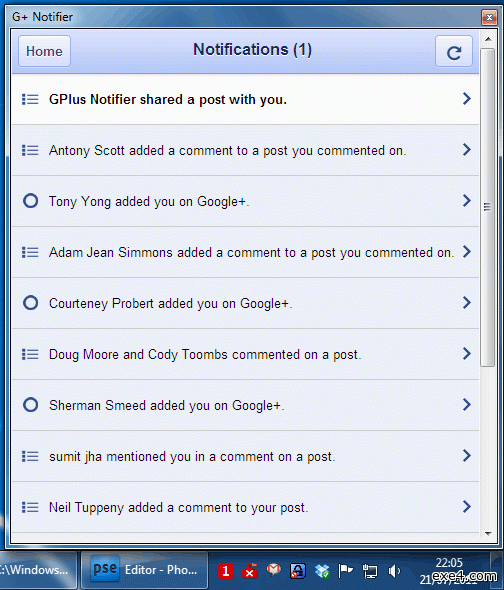Screen dimensions: 504x590
Task: Expand Adam Jean Simmons notification chevron
Action: (467, 252)
